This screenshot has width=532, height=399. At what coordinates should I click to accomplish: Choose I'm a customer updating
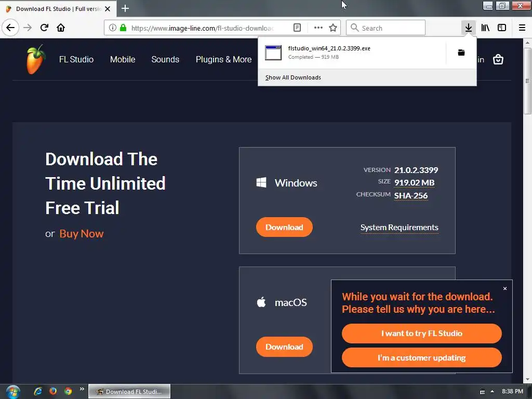tap(422, 357)
